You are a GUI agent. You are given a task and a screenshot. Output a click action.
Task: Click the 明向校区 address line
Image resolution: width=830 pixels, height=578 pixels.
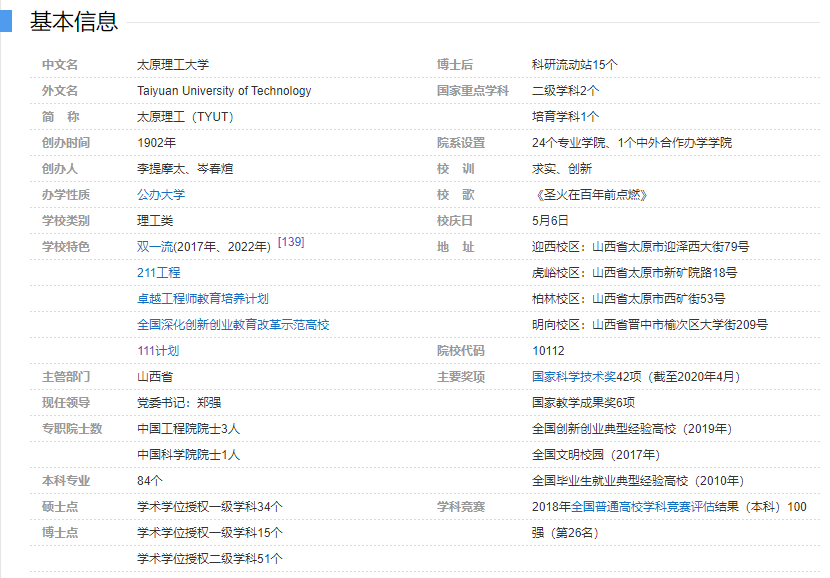coord(650,325)
